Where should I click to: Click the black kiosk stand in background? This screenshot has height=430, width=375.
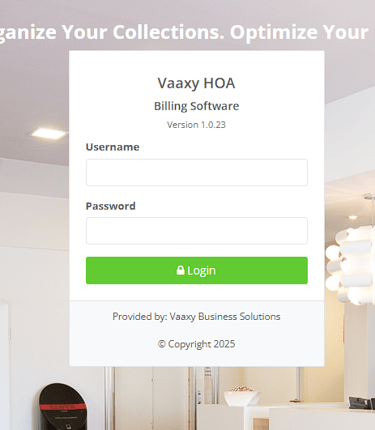[63, 407]
